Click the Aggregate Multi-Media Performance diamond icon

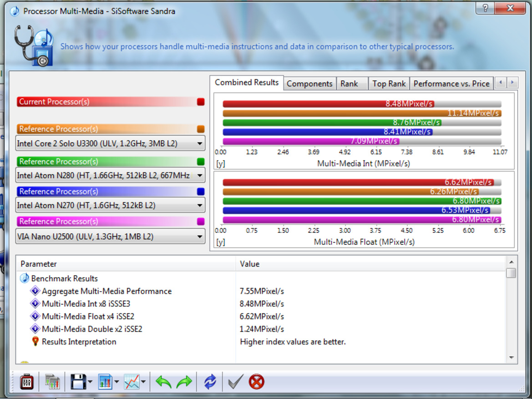(35, 291)
